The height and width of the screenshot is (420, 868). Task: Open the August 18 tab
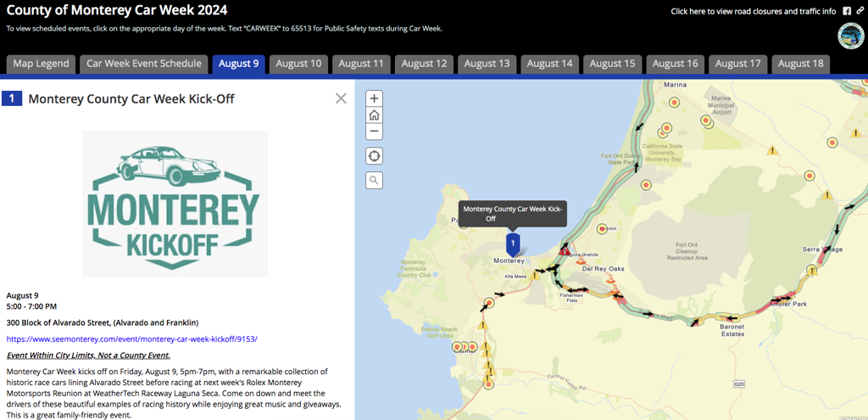point(800,64)
